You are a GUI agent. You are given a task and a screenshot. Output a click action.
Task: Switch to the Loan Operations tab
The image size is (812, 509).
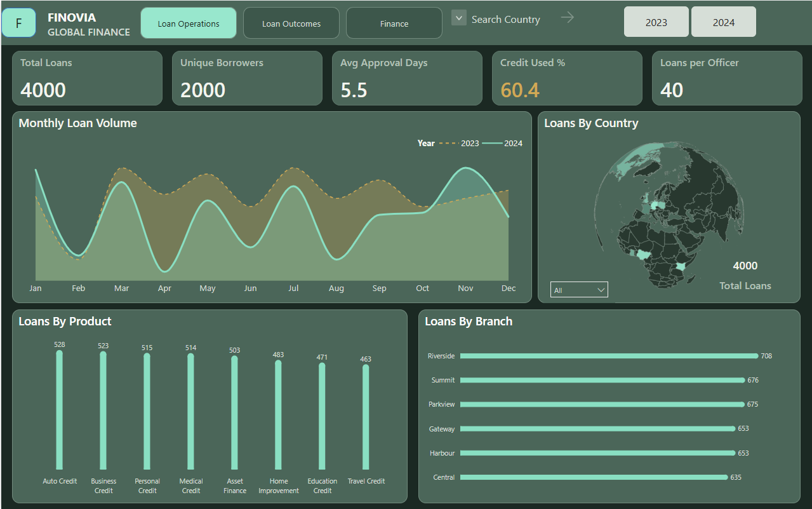pos(189,24)
